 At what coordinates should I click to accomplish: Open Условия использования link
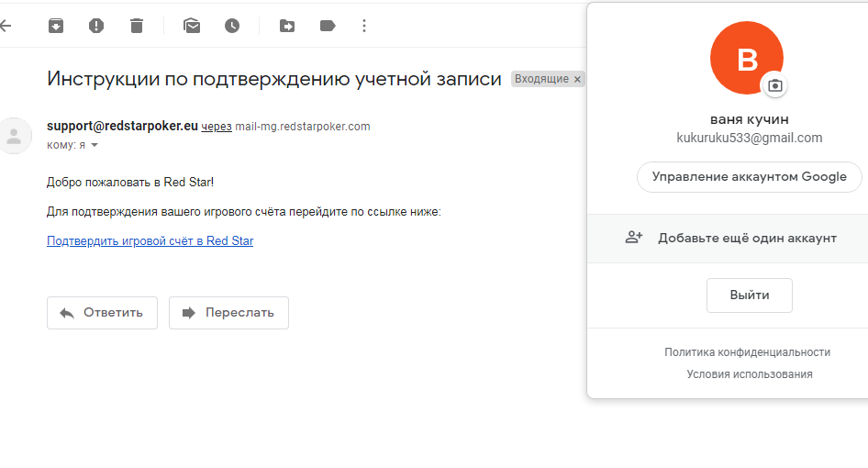750,374
